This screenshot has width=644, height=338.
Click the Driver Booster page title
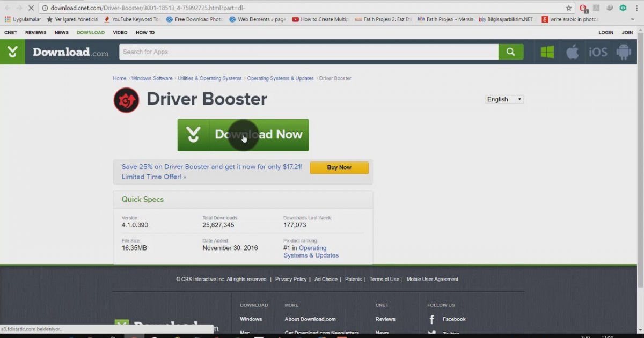tap(207, 99)
